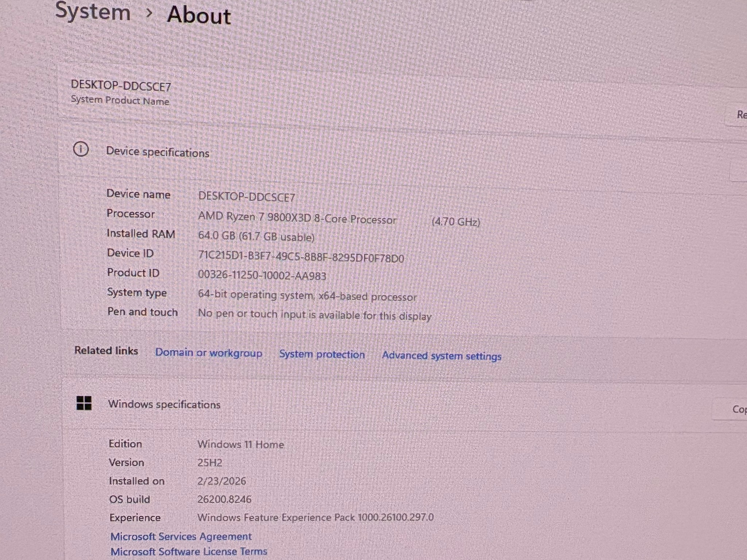The width and height of the screenshot is (747, 560).
Task: Click the Installed RAM row label
Action: coord(141,234)
